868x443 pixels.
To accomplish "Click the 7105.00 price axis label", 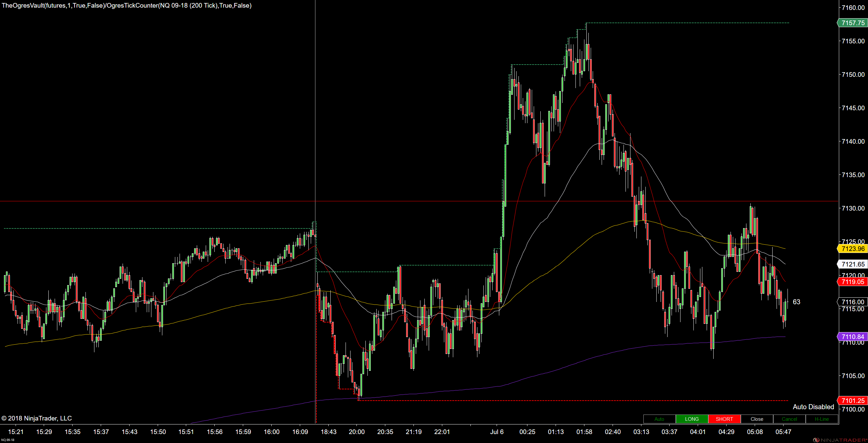I will pos(853,376).
